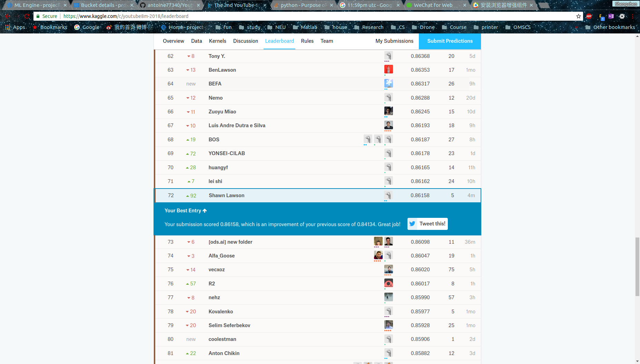The height and width of the screenshot is (364, 640).
Task: Open Tony Y.'s goose avatar
Action: pos(388,55)
